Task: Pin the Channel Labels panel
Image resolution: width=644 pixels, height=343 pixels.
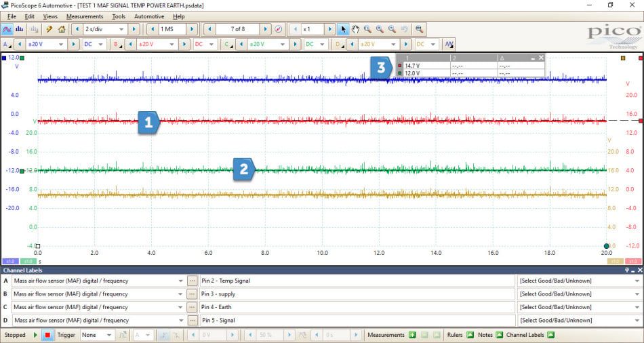Action: 627,270
